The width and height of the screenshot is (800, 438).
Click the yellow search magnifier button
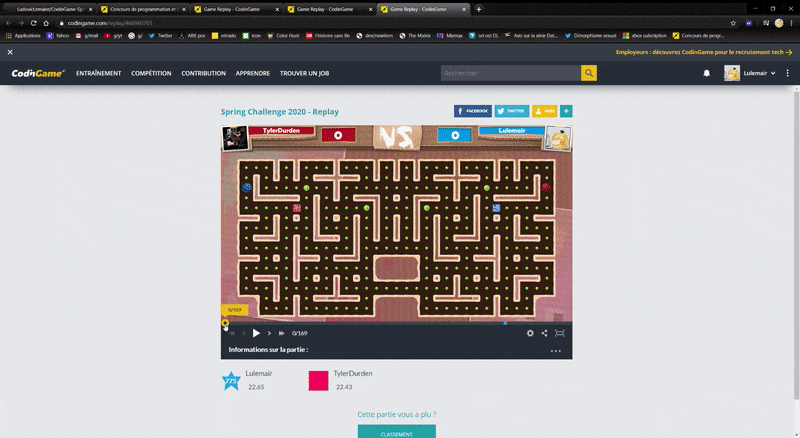pyautogui.click(x=589, y=73)
